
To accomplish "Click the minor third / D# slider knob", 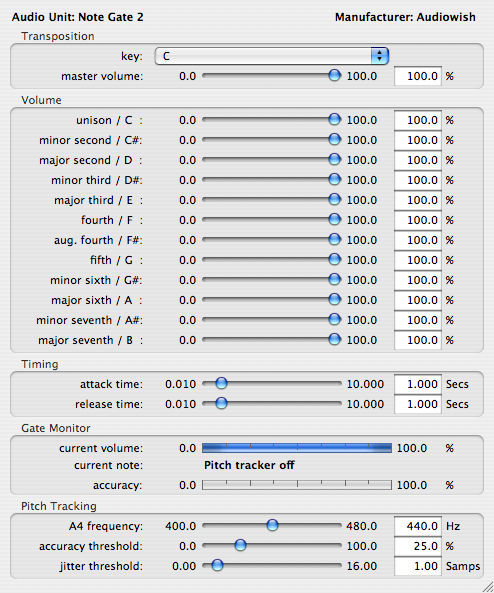I will pyautogui.click(x=334, y=180).
